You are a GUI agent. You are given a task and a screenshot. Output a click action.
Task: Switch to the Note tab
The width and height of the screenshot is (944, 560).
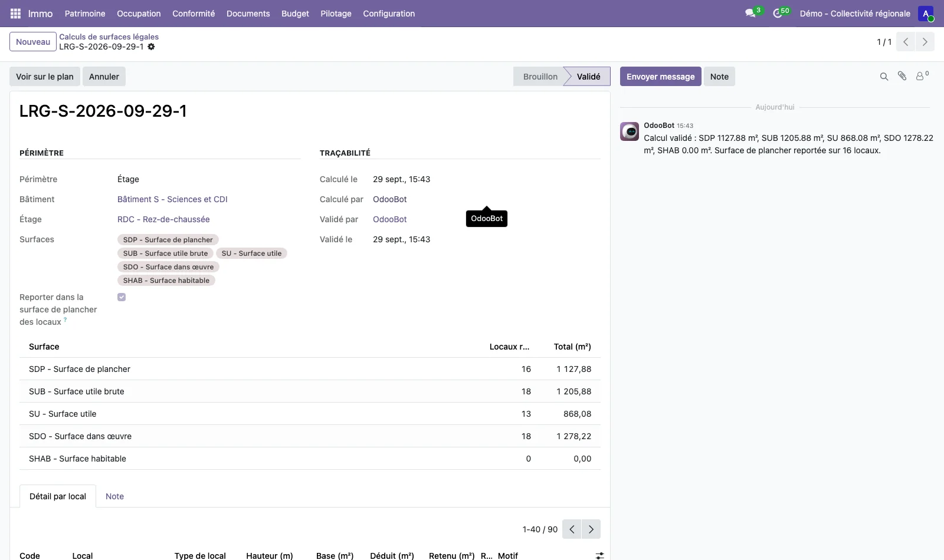click(114, 496)
